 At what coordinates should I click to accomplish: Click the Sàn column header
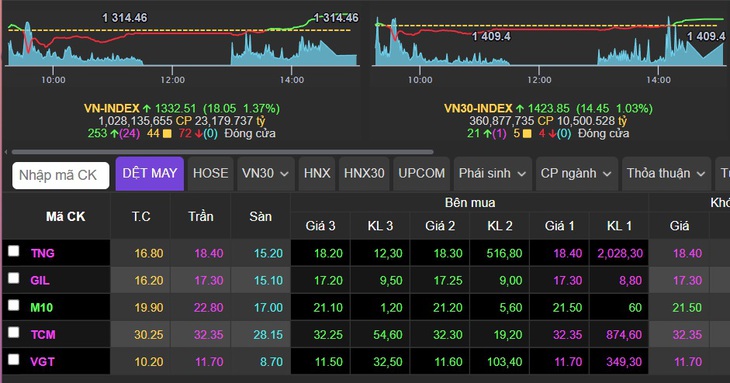click(x=260, y=216)
